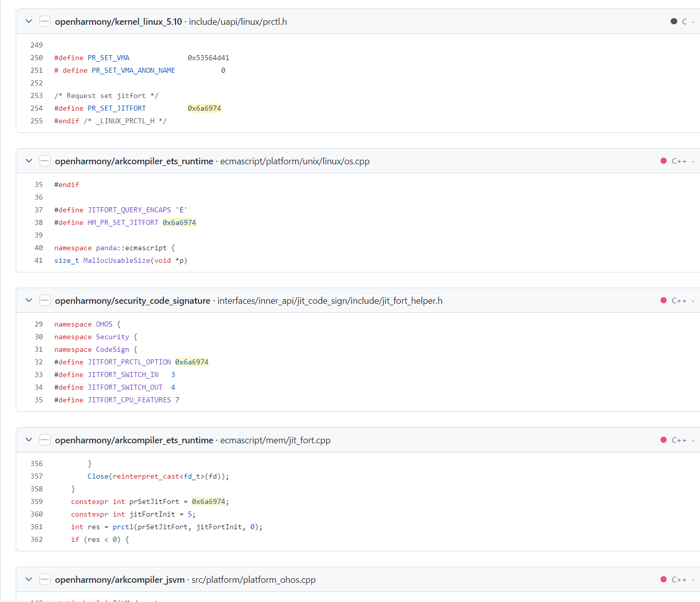Open file ecmascript/platform/unix/linux/os.cpp
The height and width of the screenshot is (602, 700).
pos(295,161)
